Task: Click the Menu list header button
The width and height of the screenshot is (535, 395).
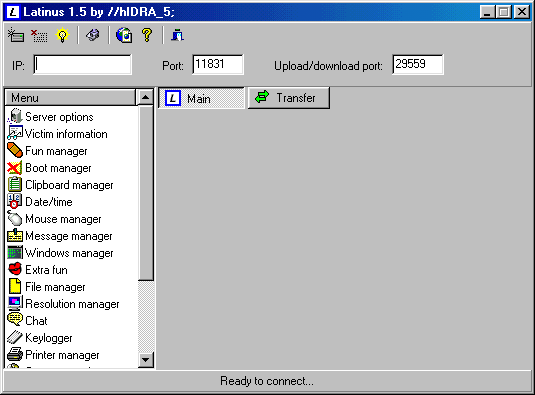Action: pos(70,98)
